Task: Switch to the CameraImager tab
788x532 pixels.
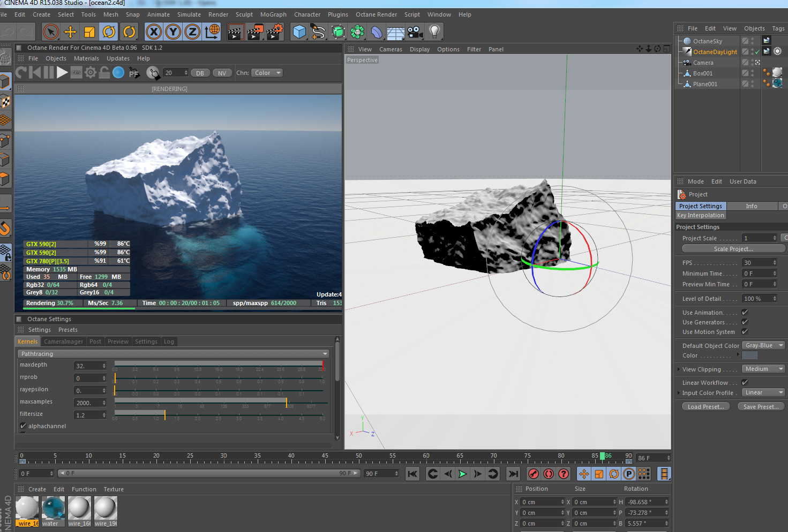Action: point(63,341)
